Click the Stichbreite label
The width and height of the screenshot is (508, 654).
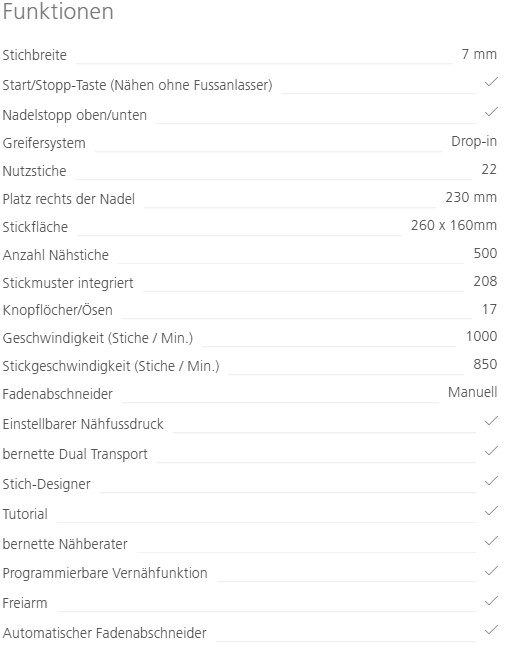(35, 55)
